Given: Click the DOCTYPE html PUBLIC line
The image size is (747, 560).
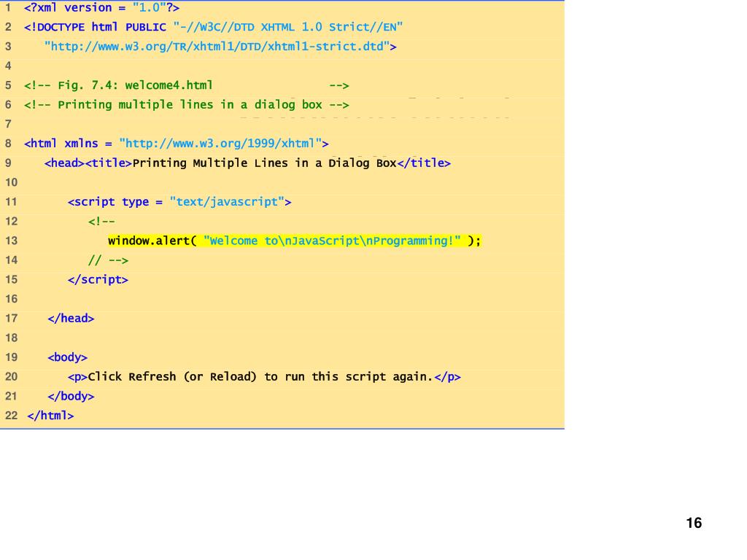Looking at the screenshot, I should point(214,27).
